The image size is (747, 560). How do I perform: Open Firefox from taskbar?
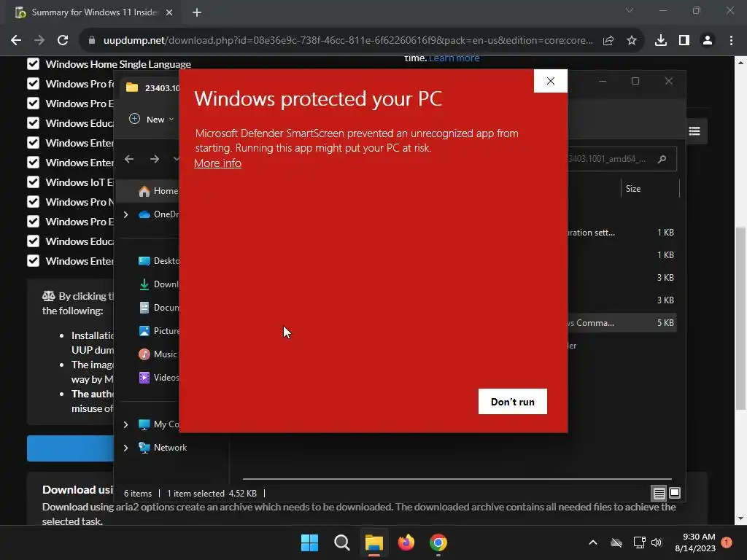(x=406, y=542)
